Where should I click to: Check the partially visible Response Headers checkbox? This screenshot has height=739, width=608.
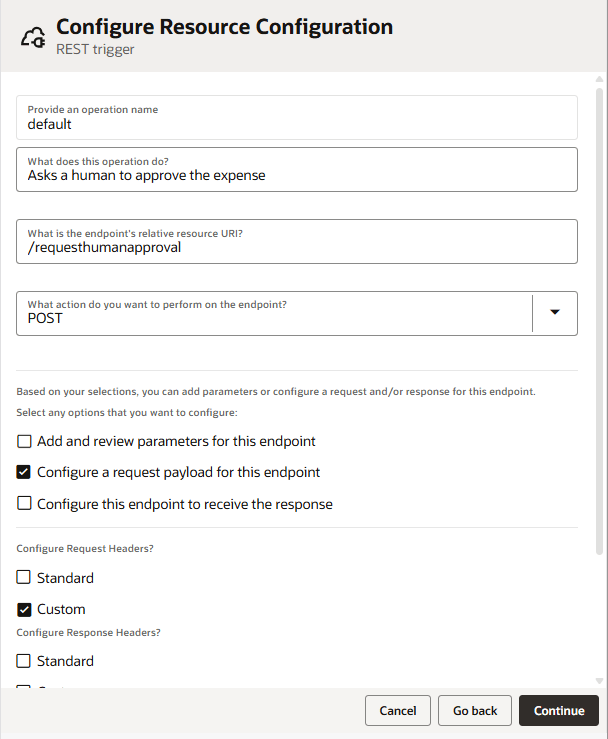[x=25, y=687]
